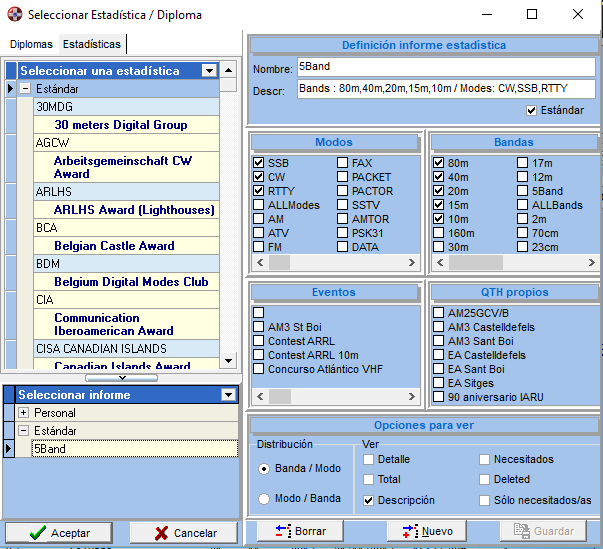This screenshot has width=603, height=549.
Task: Select the Estadísticas tab
Action: (91, 44)
